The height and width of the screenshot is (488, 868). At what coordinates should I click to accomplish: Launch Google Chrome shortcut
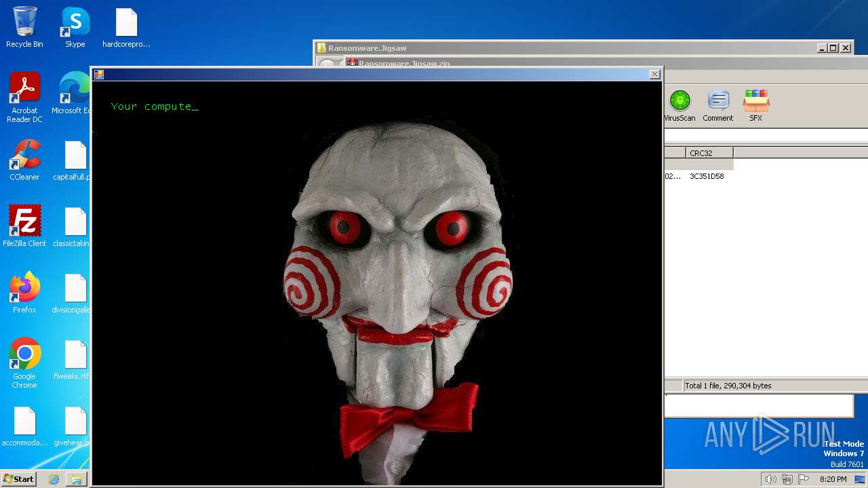tap(24, 363)
